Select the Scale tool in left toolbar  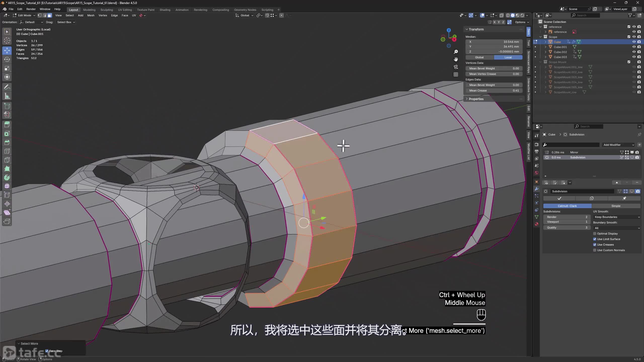pyautogui.click(x=7, y=68)
